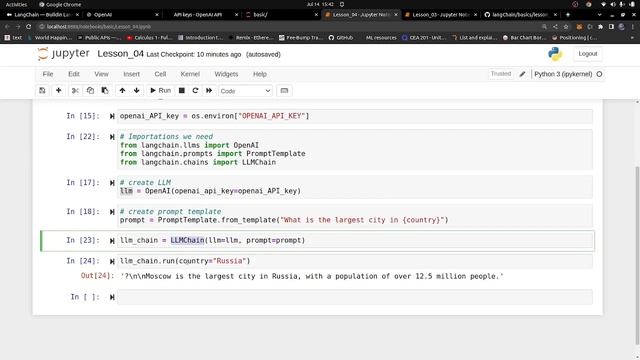Click the Trusted notebook button
Screen dimensions: 640x360
[x=501, y=74]
